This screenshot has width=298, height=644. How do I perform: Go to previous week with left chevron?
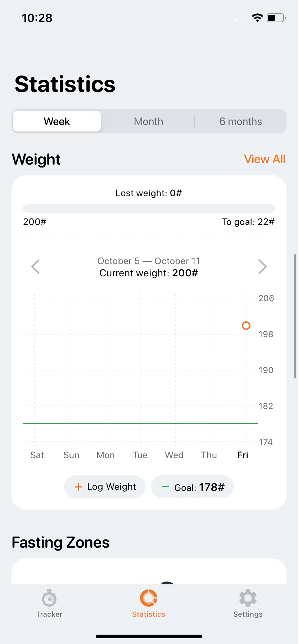pyautogui.click(x=35, y=267)
